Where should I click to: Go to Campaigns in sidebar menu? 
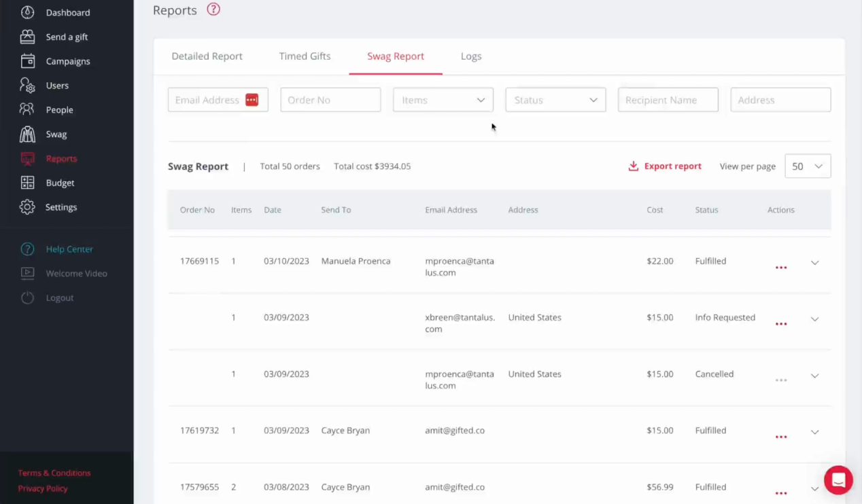pyautogui.click(x=68, y=61)
